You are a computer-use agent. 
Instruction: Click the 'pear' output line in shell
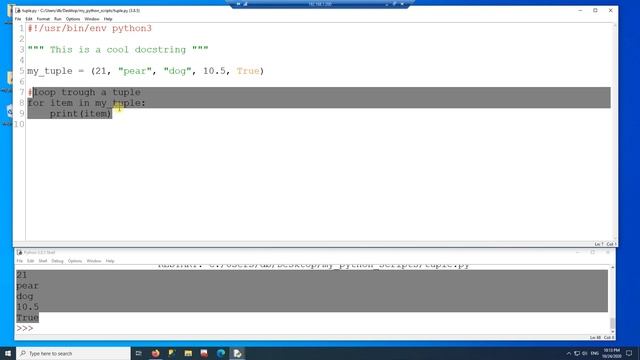click(27, 286)
